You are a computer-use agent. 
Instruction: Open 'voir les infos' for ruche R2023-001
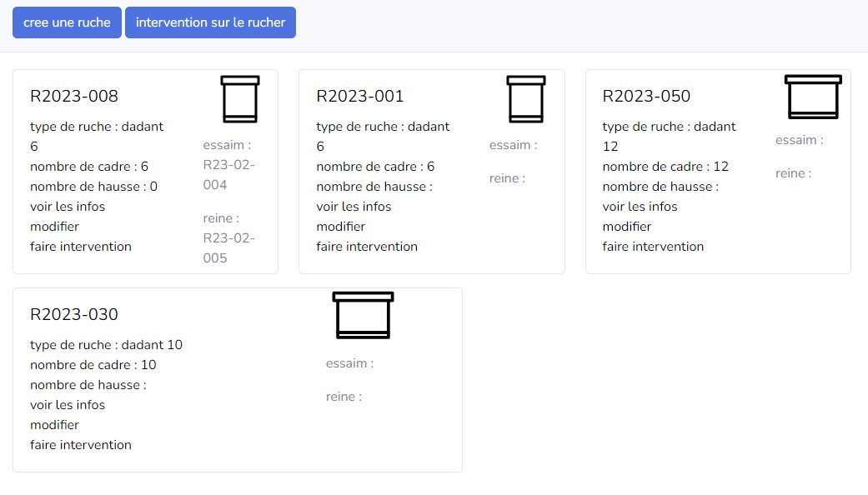(353, 206)
